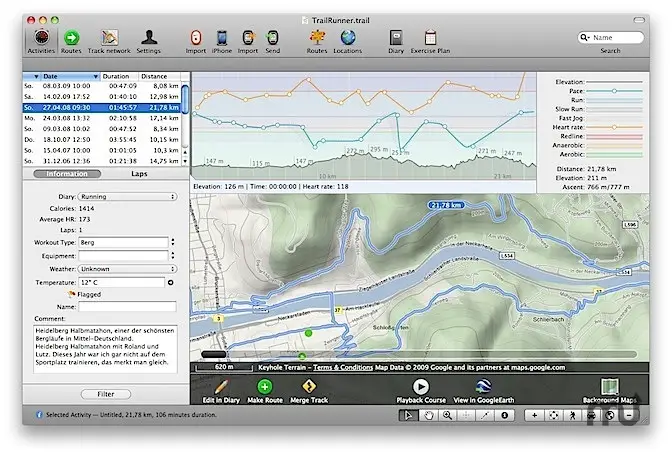Click the runner figure button
This screenshot has height=456, width=672.
click(573, 415)
